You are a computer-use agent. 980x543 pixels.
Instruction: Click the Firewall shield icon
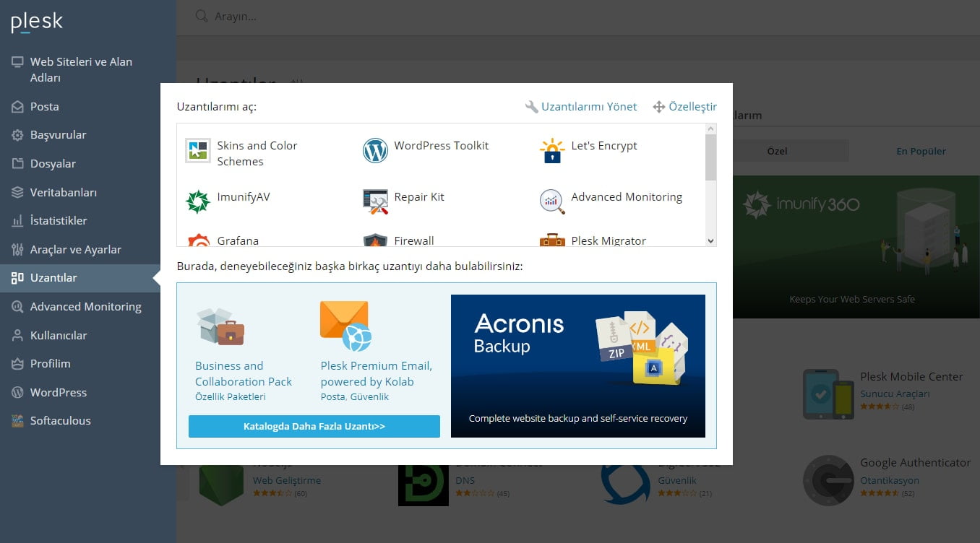(x=375, y=240)
